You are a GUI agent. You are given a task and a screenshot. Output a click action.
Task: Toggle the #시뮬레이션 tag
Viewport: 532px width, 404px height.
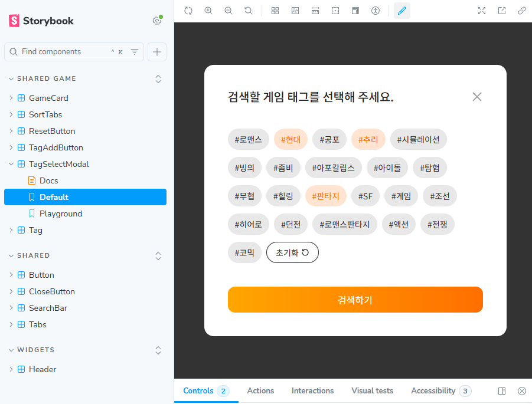pyautogui.click(x=419, y=139)
